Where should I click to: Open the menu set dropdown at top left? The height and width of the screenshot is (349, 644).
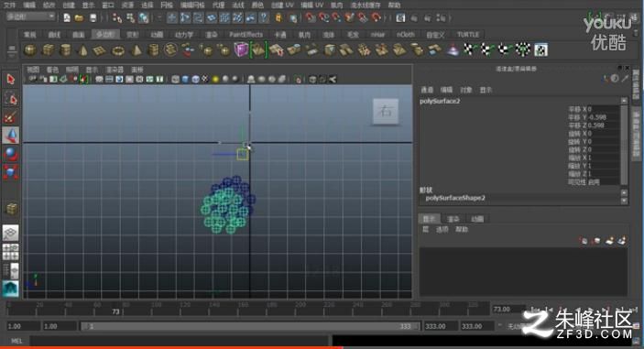31,16
